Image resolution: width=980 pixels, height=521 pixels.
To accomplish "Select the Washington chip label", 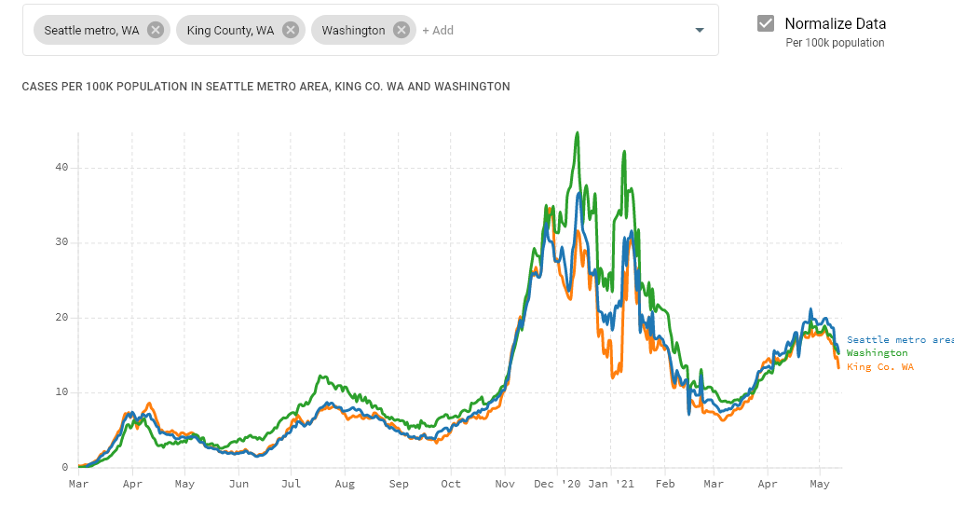I will click(x=353, y=30).
